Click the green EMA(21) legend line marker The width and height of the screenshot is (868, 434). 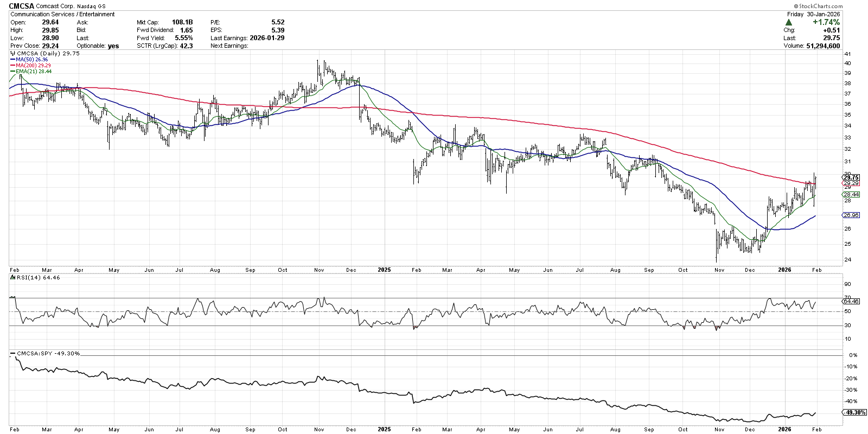coord(12,72)
